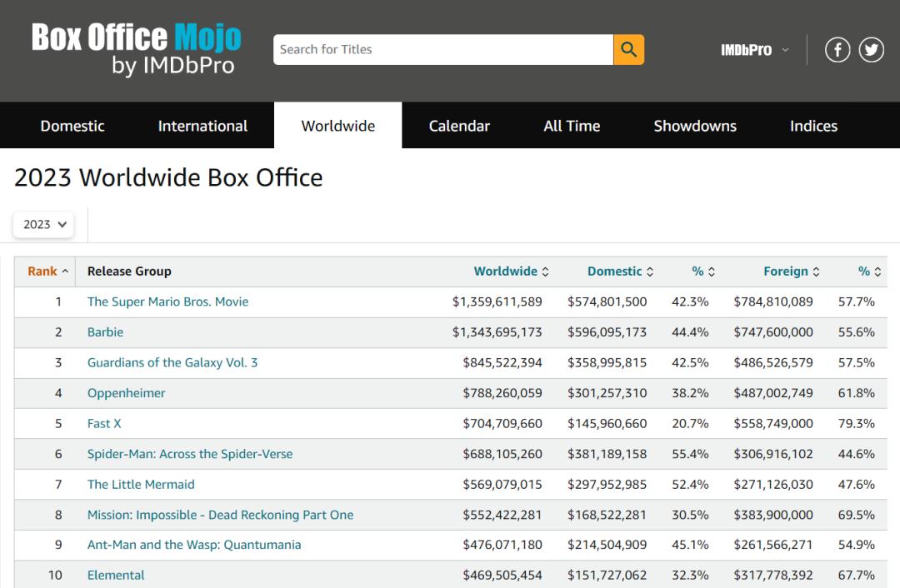Open the Showdowns tab
Viewport: 900px width, 588px height.
[695, 126]
